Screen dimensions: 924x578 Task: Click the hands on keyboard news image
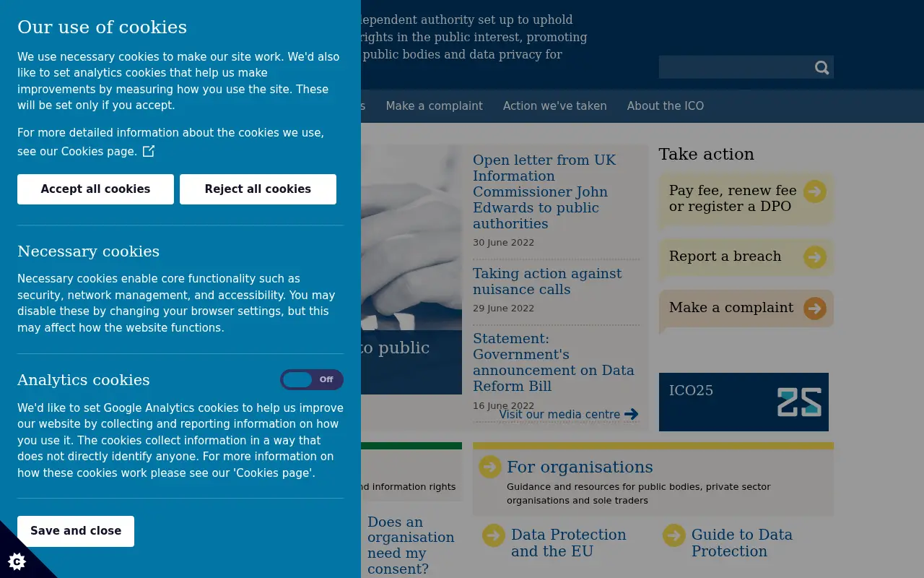click(411, 237)
